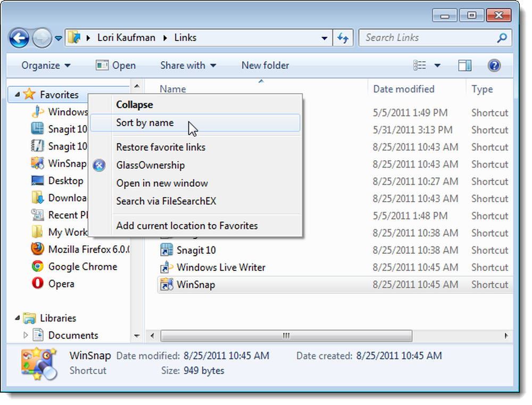Viewport: 532px width, 405px height.
Task: Open address bar history dropdown
Action: pos(325,38)
